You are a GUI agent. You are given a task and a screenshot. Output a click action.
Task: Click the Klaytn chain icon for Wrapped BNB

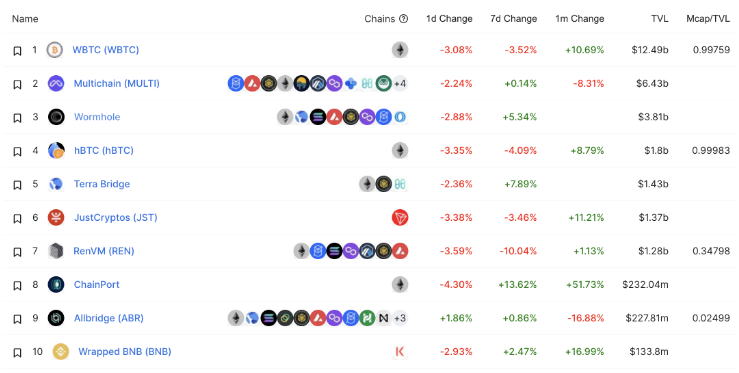400,351
